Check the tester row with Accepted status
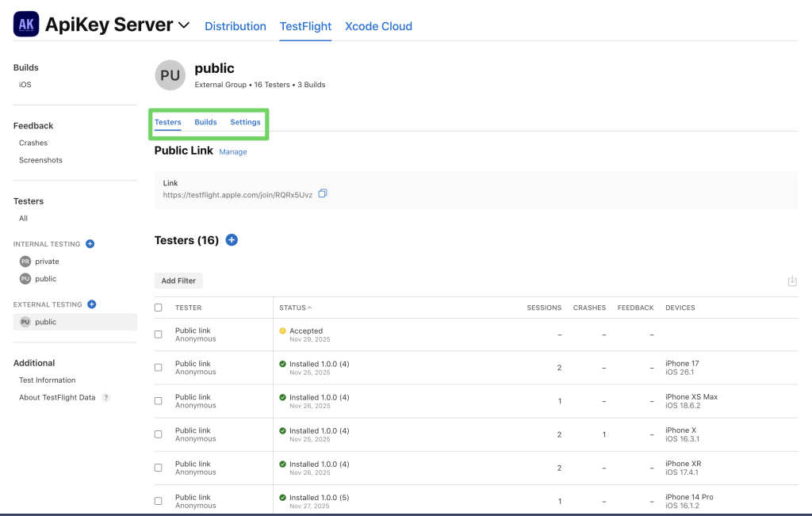The height and width of the screenshot is (516, 812). [159, 334]
